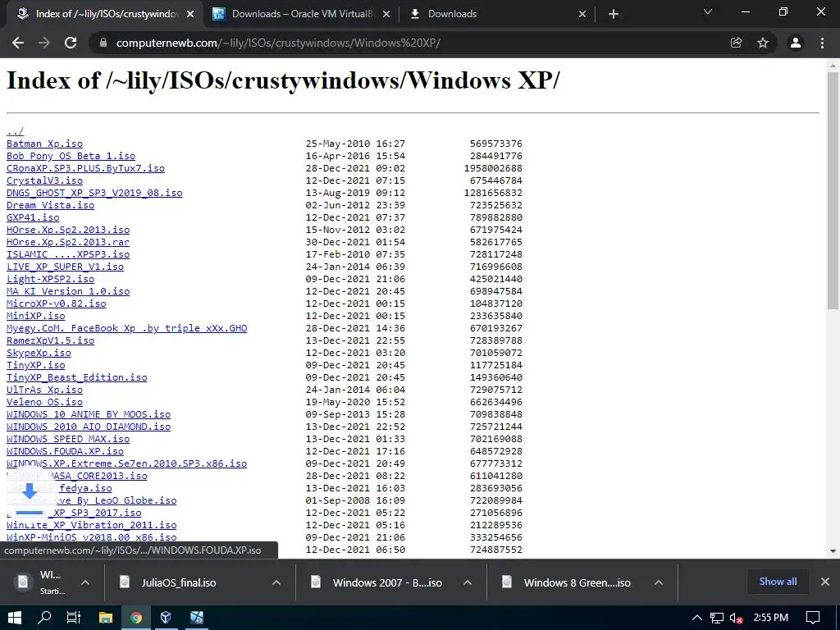Screen dimensions: 840x630
Task: Download Batman_Xp.iso
Action: click(x=44, y=144)
